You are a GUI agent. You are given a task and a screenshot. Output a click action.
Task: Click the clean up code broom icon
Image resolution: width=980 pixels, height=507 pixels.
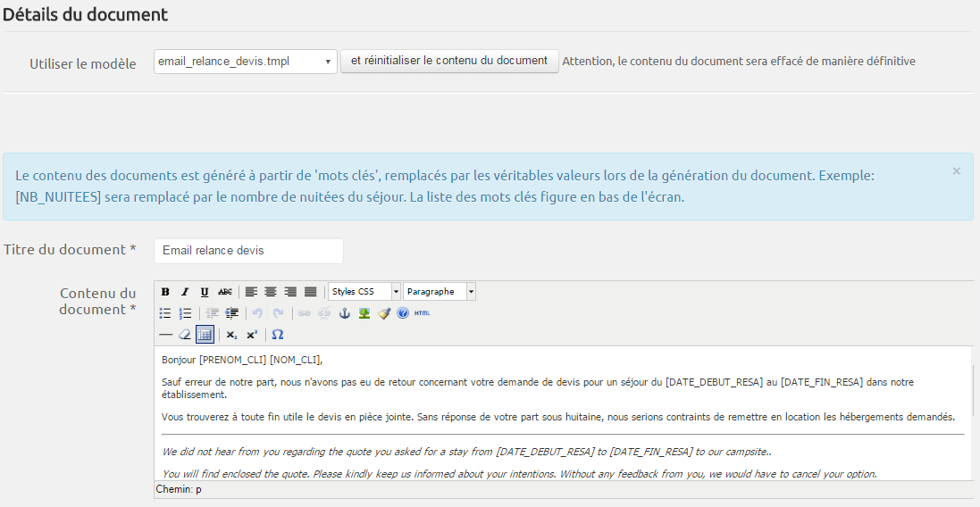384,313
